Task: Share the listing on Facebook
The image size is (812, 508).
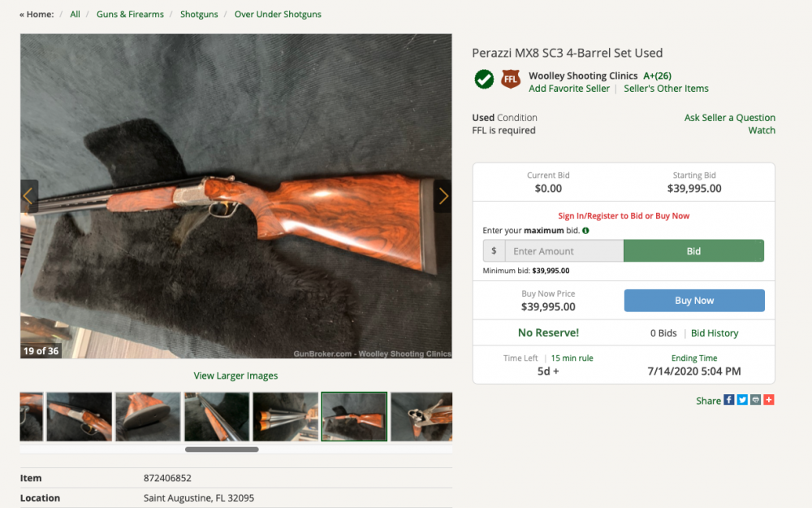Action: point(729,400)
